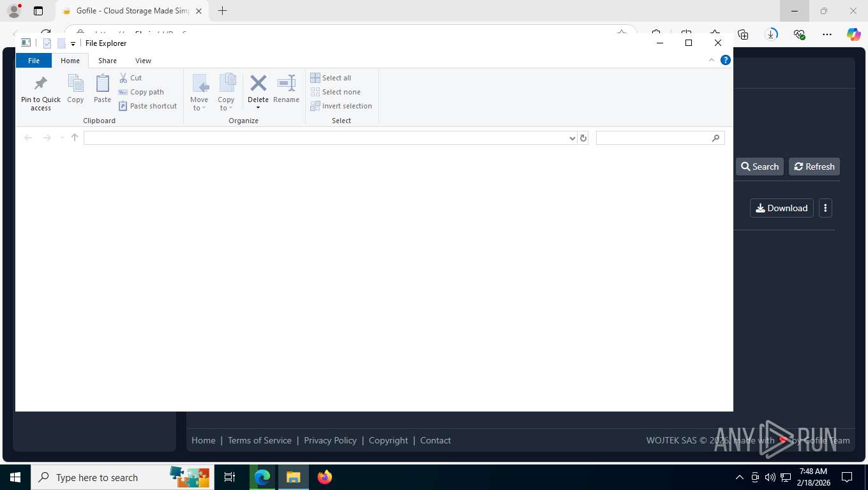Collapse the ribbon with chevron
868x490 pixels.
tap(712, 60)
